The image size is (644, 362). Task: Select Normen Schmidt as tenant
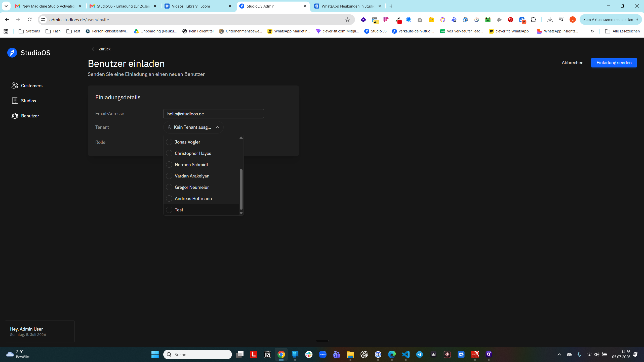pos(169,165)
